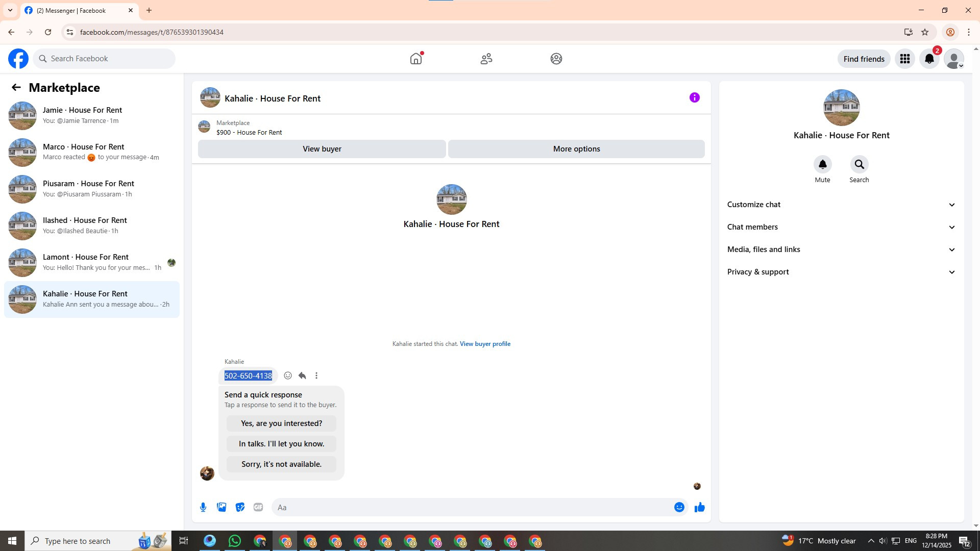Image resolution: width=980 pixels, height=551 pixels.
Task: Open emoji picker in message field
Action: point(679,507)
